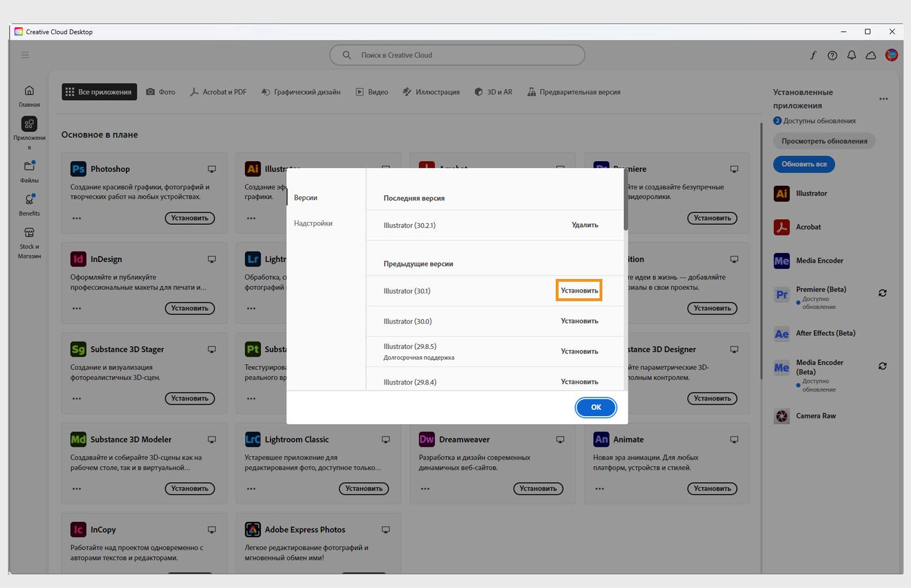The width and height of the screenshot is (911, 588).
Task: Open the ellipsis menu next to Установленные приложения
Action: click(x=883, y=98)
